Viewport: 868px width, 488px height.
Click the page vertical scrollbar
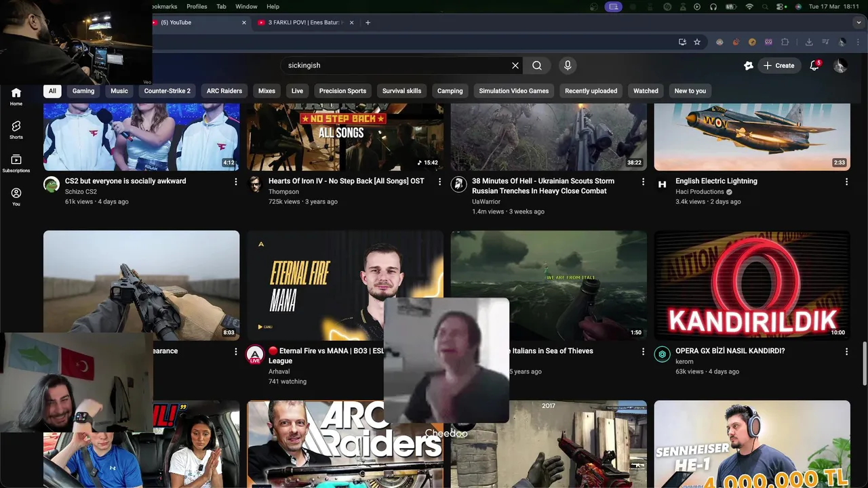click(865, 364)
